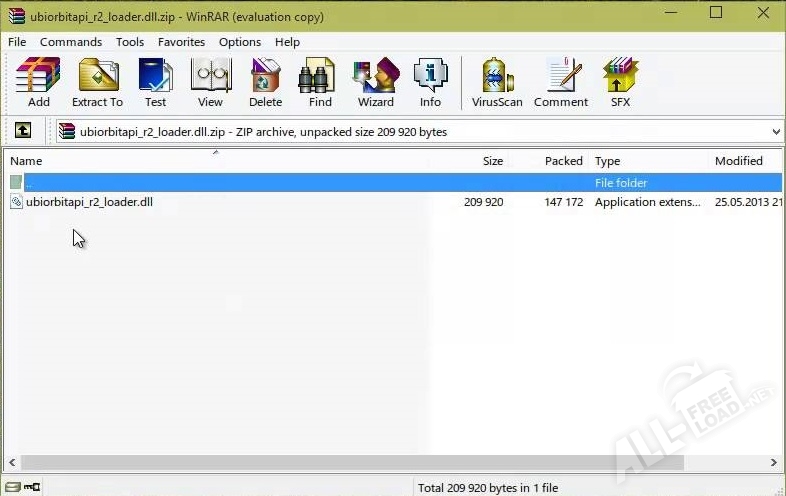The image size is (786, 496).
Task: Click the horizontal scrollbar in file list
Action: tap(352, 463)
